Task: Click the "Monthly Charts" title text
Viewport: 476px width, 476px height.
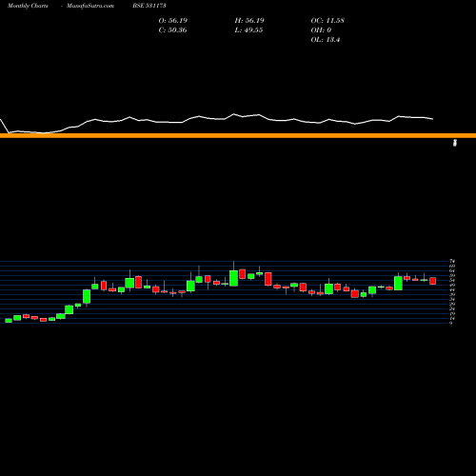Action: click(x=28, y=6)
